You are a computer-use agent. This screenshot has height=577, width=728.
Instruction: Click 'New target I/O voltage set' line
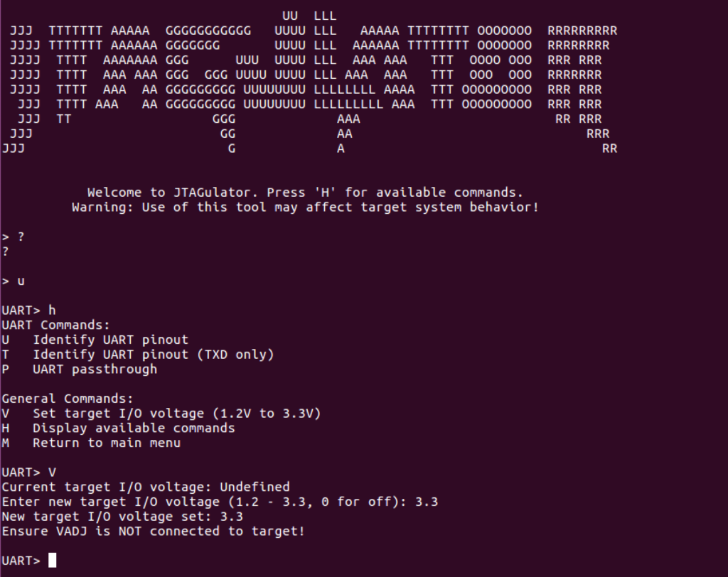[x=122, y=517]
